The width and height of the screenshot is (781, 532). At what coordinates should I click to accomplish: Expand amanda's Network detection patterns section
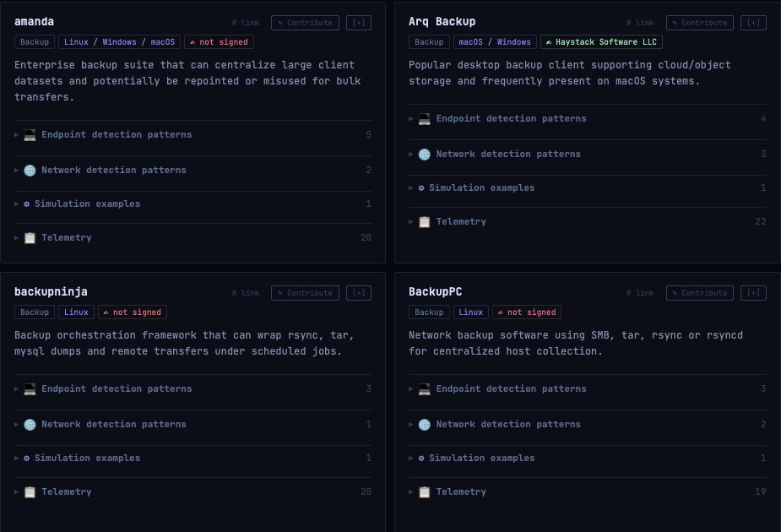[x=113, y=171]
